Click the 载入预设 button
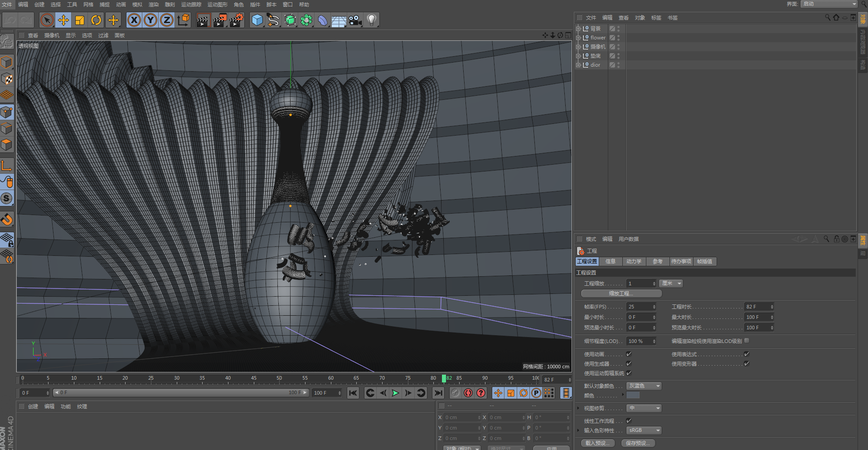Viewport: 868px width, 450px height. coord(597,443)
